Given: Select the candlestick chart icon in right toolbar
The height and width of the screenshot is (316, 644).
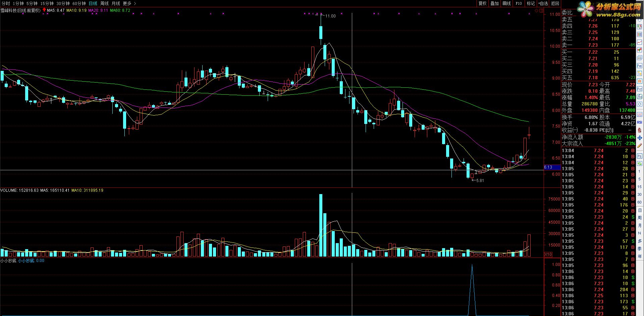Looking at the screenshot, I should [640, 50].
